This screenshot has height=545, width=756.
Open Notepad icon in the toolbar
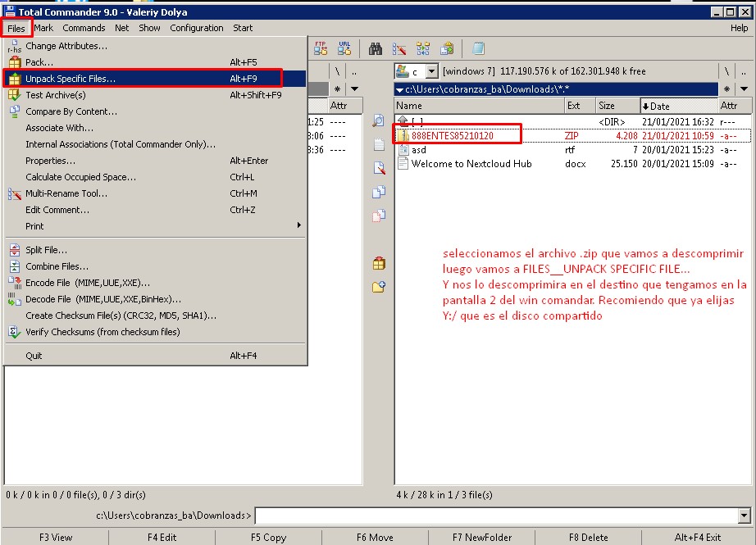[x=478, y=48]
